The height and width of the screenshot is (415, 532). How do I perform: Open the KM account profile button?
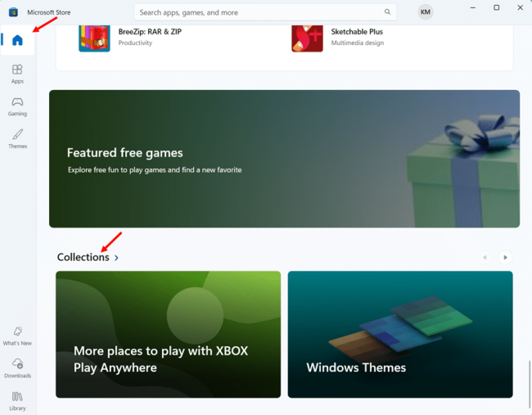[x=425, y=12]
